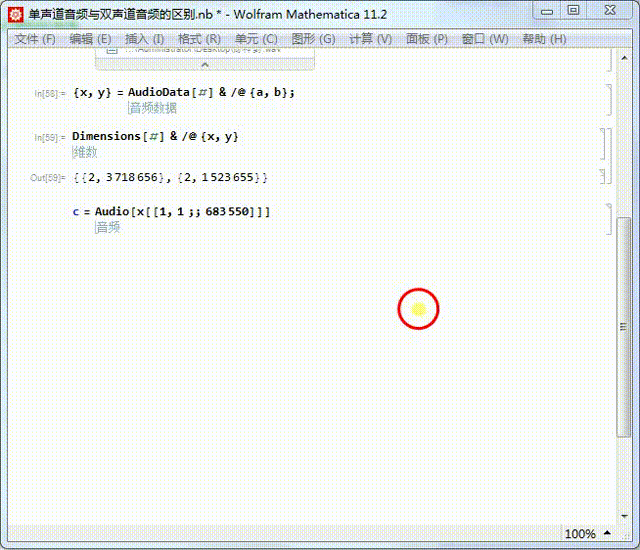This screenshot has height=550, width=640.
Task: Open the 格式 (R) menu
Action: click(199, 39)
